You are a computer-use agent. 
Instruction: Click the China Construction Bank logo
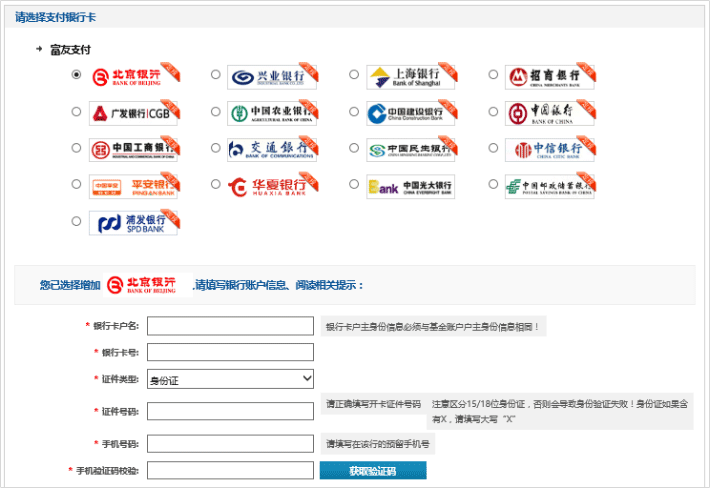410,112
